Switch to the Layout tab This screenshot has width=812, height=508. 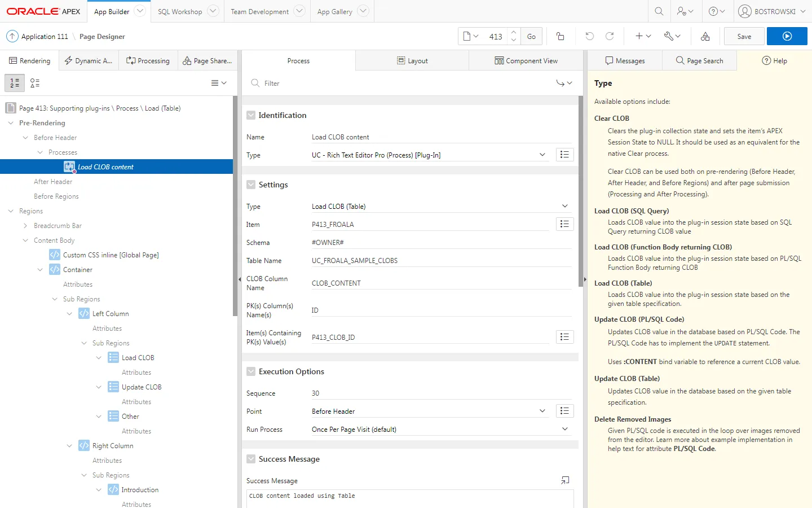tap(412, 61)
